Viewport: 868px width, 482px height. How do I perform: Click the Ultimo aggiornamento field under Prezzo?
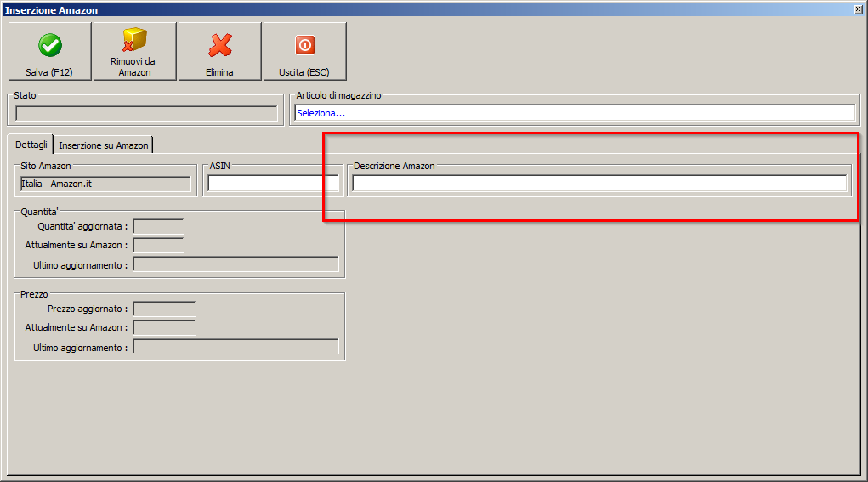tap(235, 347)
